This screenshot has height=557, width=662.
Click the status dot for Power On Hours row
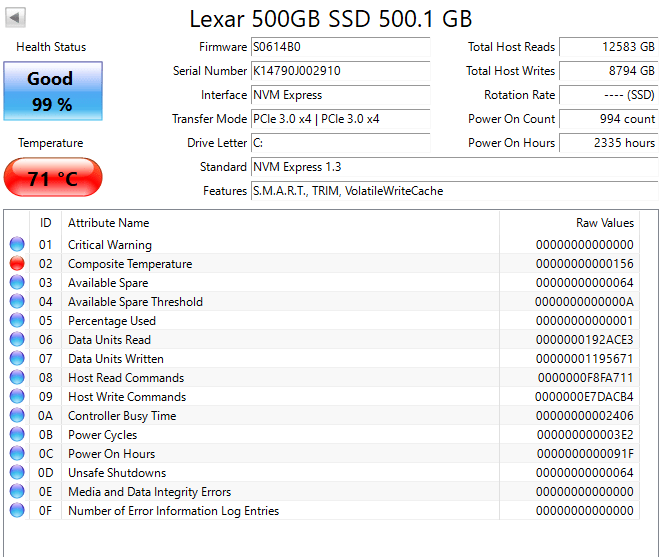tap(17, 453)
